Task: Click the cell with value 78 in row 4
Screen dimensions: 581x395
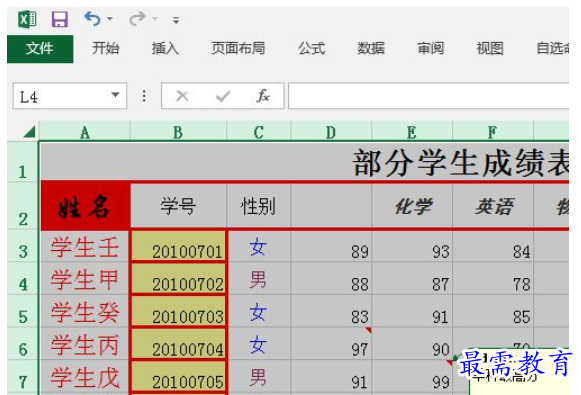Action: (x=493, y=279)
